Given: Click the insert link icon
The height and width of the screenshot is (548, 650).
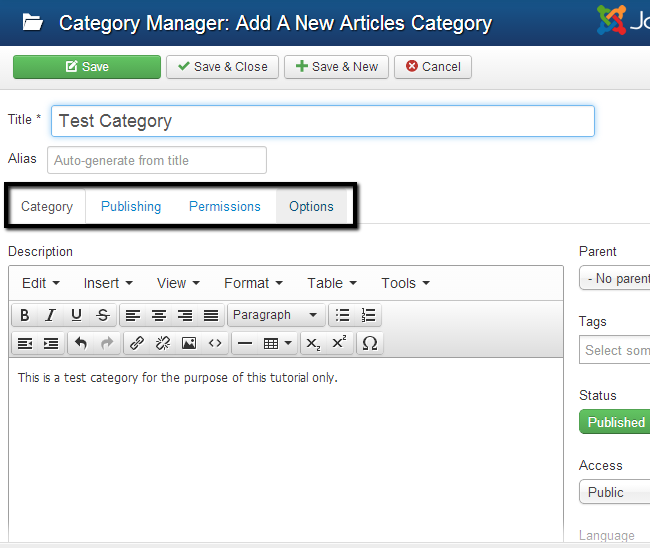Looking at the screenshot, I should pos(137,343).
